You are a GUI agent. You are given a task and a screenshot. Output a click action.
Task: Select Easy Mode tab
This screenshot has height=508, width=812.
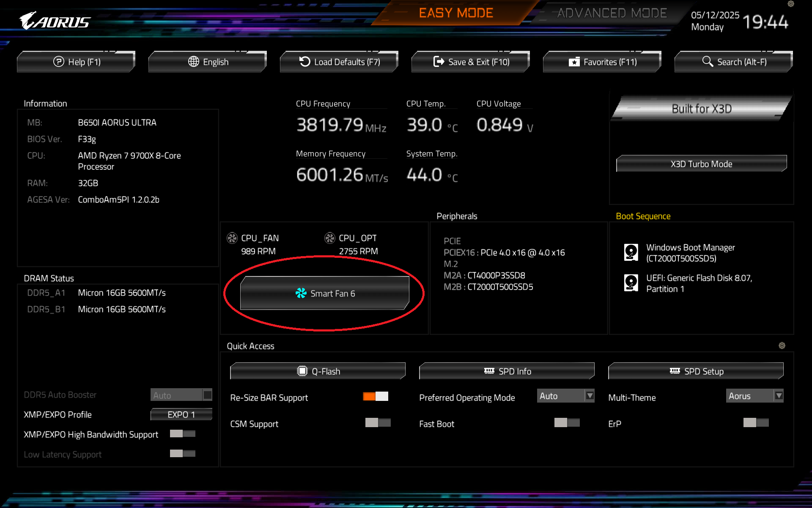pyautogui.click(x=456, y=13)
